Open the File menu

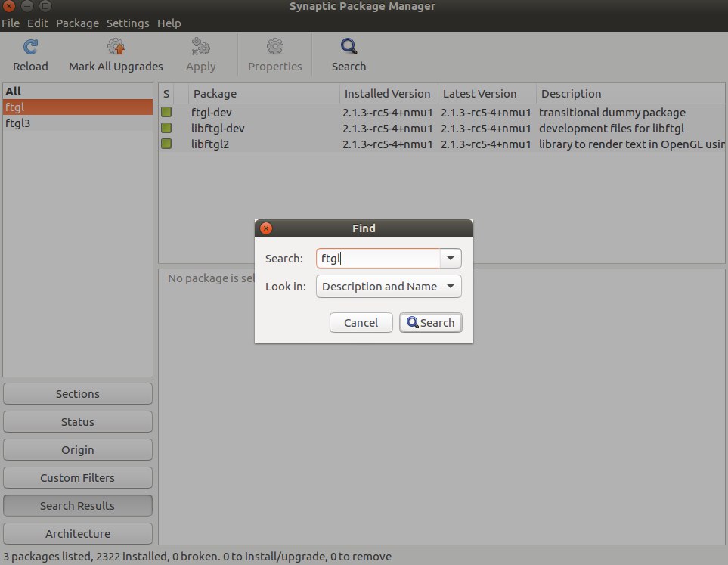(11, 23)
